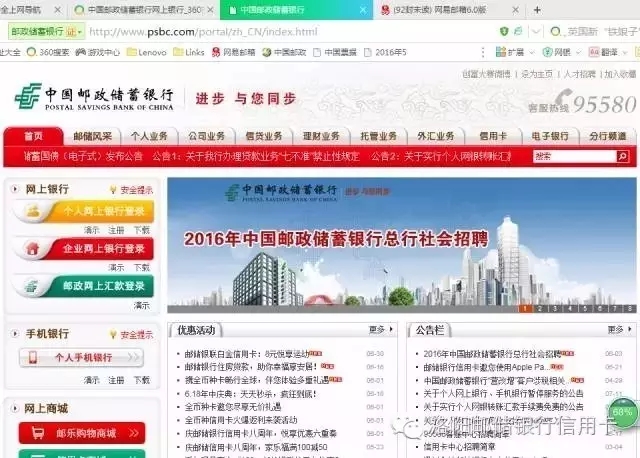Image resolution: width=640 pixels, height=458 pixels.
Task: Open 个人网上银行登录 orange button
Action: [x=84, y=211]
